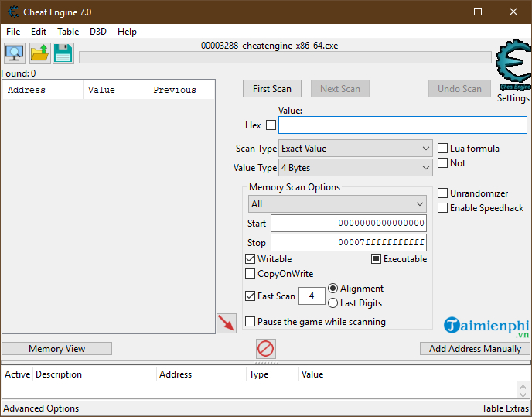Enable the Hex checkbox
532x417 pixels.
(x=271, y=125)
